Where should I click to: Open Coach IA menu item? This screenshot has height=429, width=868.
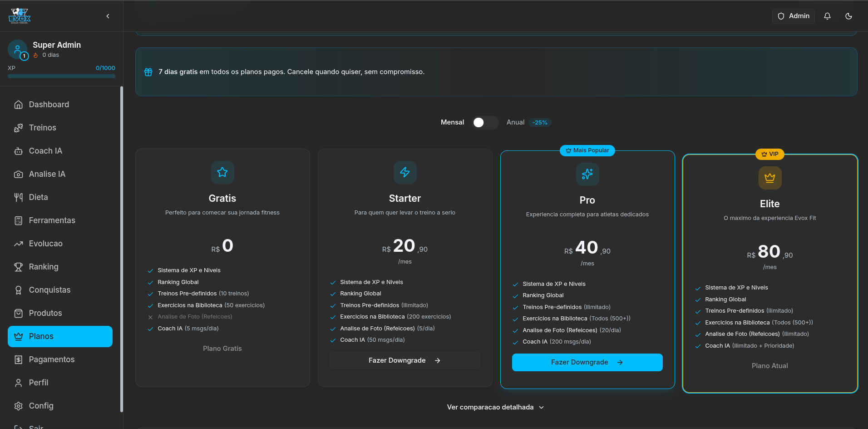pos(60,151)
